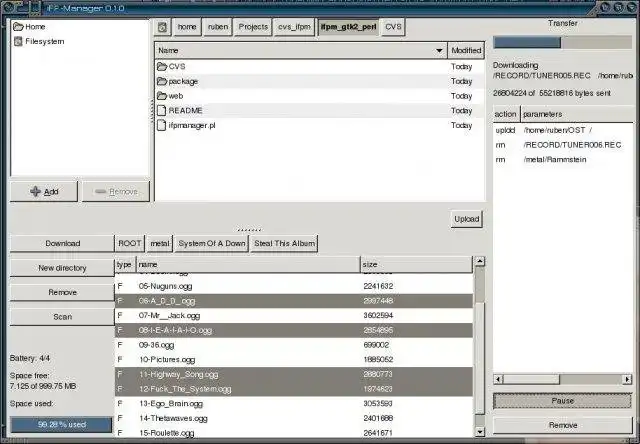
Task: Click the name column header in device list
Action: 248,264
